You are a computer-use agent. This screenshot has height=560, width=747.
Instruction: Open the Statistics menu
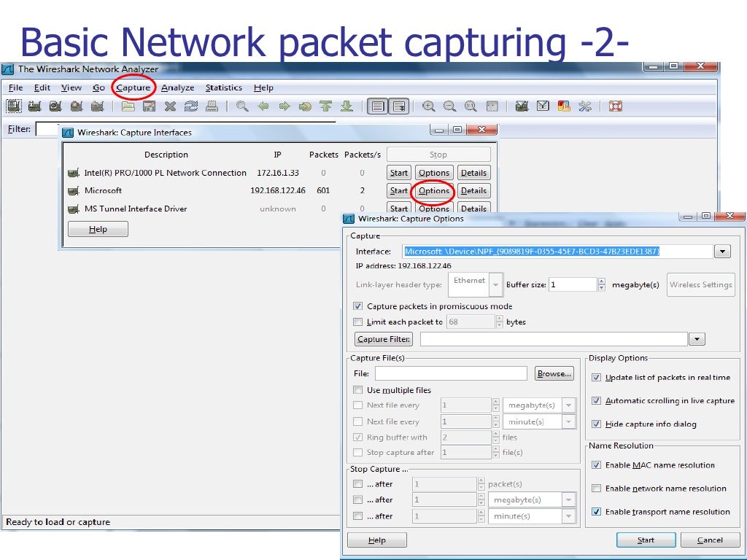(x=223, y=87)
